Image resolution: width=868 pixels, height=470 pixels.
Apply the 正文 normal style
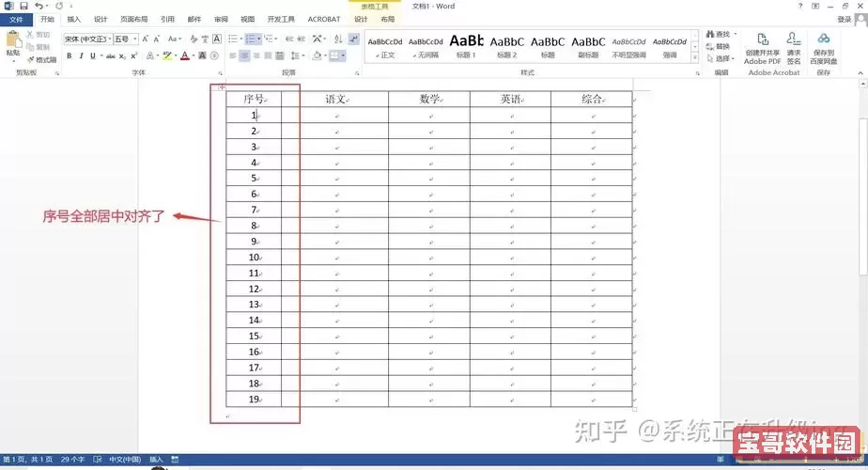[x=385, y=47]
